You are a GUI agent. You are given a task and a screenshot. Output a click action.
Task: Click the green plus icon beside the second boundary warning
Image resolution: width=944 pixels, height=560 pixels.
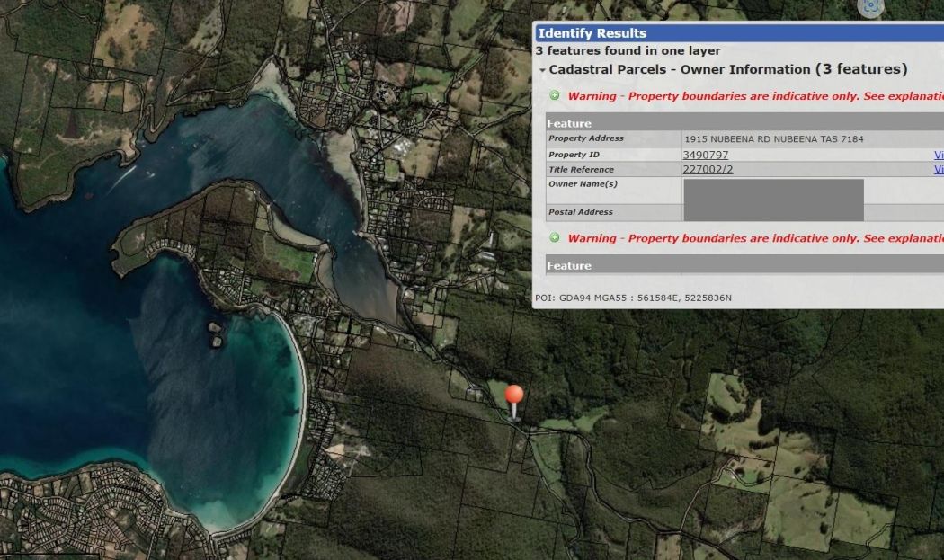point(555,238)
